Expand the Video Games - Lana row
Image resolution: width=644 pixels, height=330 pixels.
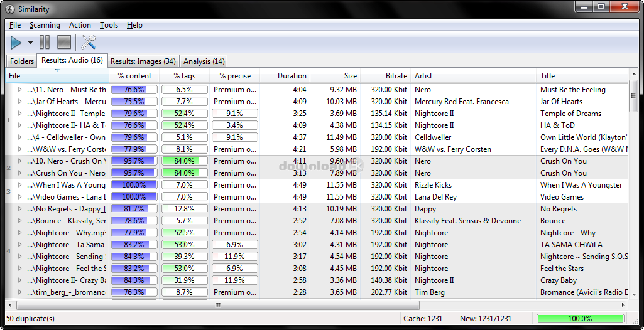point(19,197)
